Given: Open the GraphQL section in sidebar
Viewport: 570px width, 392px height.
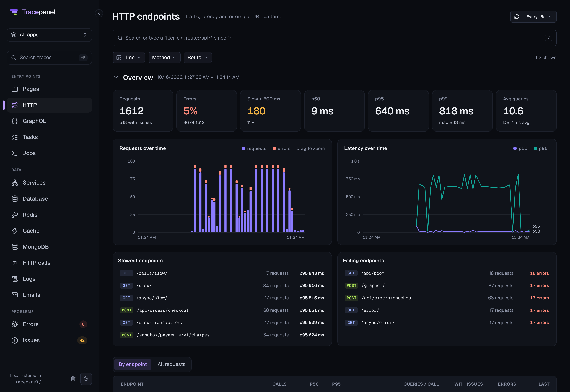Looking at the screenshot, I should (x=49, y=121).
